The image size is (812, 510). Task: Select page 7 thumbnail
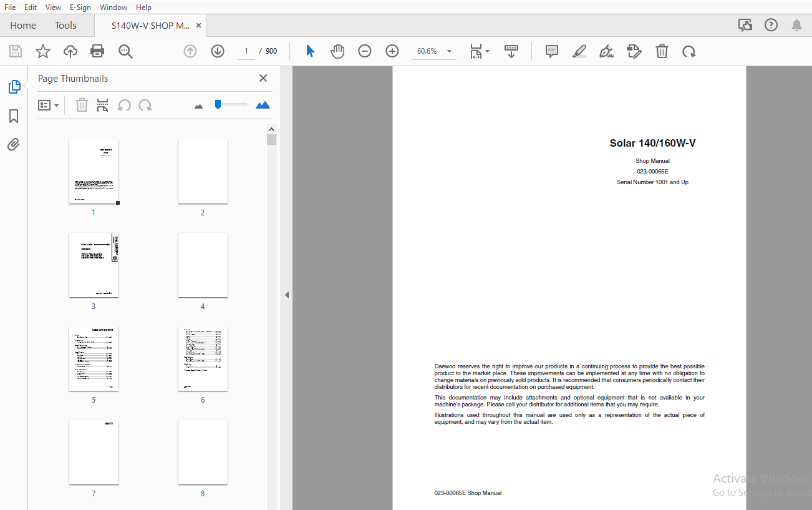94,453
